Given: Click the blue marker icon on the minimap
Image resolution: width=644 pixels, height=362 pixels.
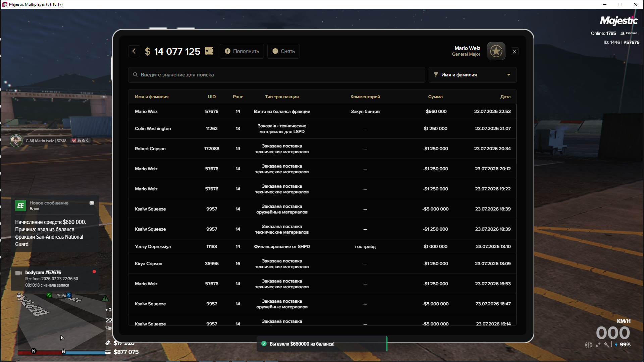Looking at the screenshot, I should tap(69, 295).
